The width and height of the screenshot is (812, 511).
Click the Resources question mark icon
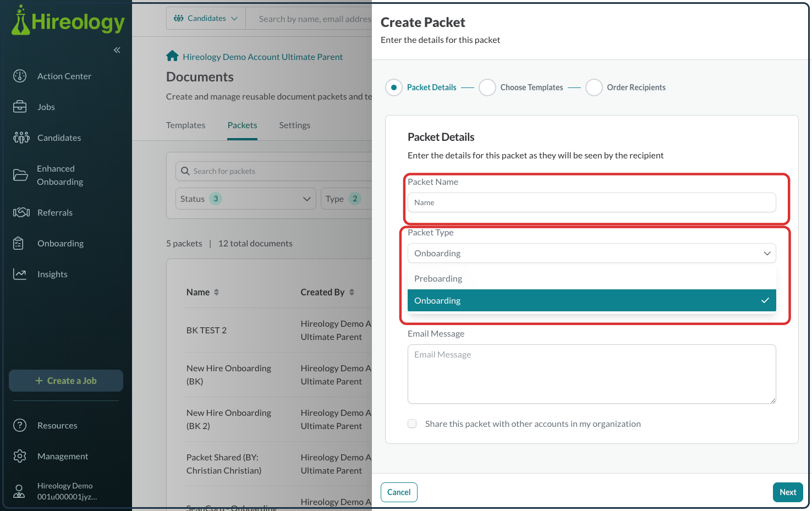coord(20,425)
